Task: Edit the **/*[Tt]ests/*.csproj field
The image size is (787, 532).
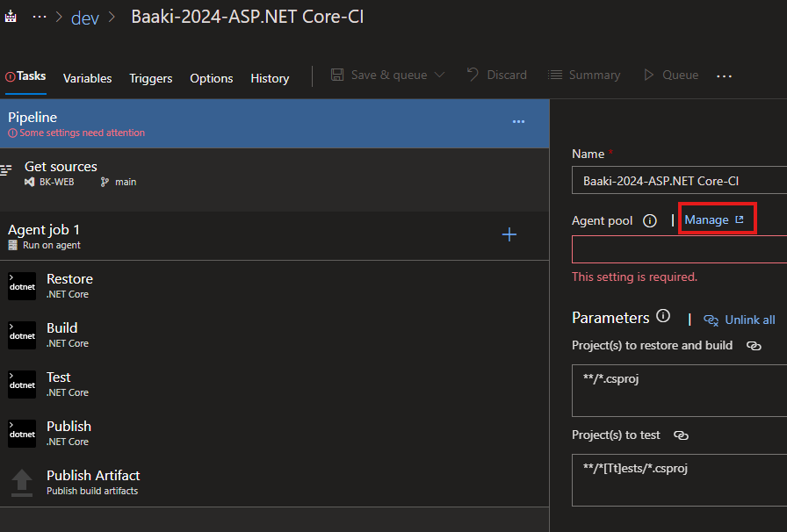Action: coord(679,480)
